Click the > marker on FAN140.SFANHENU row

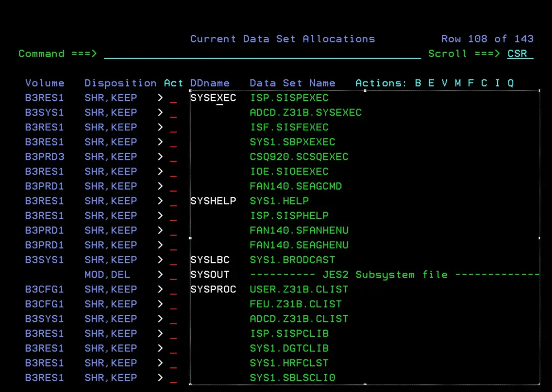(160, 230)
